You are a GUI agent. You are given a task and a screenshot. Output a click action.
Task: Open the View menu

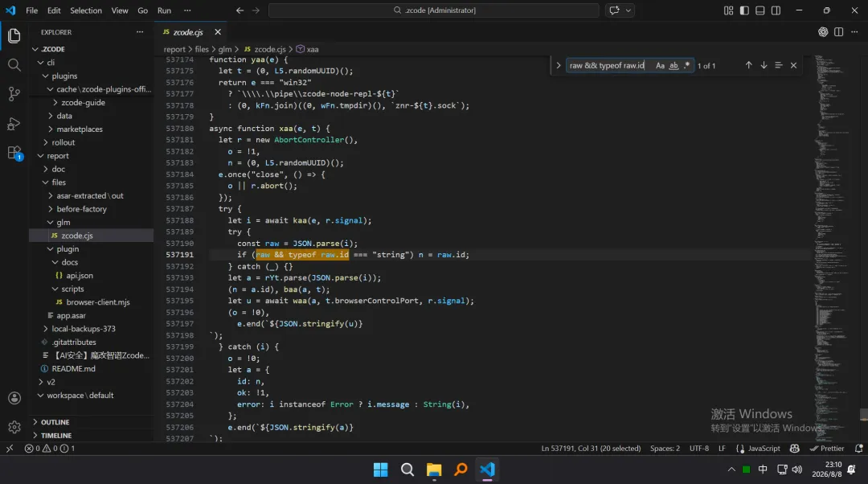click(x=120, y=10)
